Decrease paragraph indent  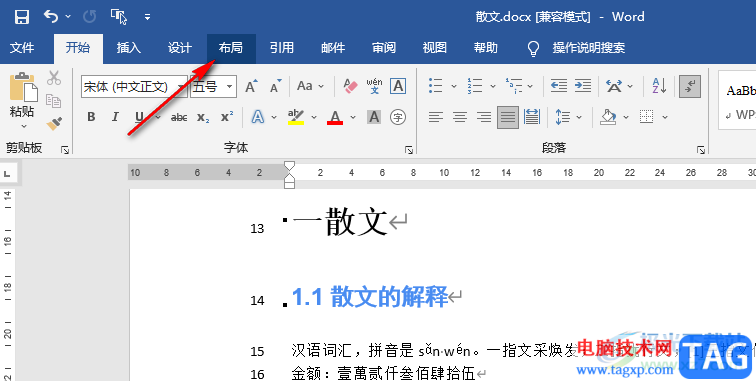click(559, 86)
